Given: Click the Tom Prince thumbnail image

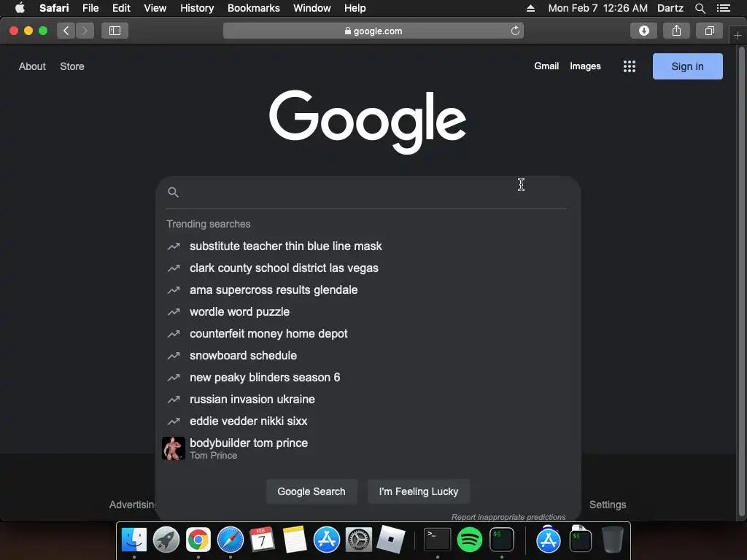Looking at the screenshot, I should [174, 448].
